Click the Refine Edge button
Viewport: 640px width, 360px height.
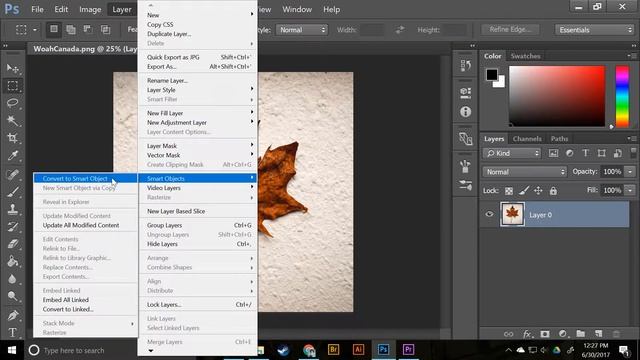click(x=510, y=29)
